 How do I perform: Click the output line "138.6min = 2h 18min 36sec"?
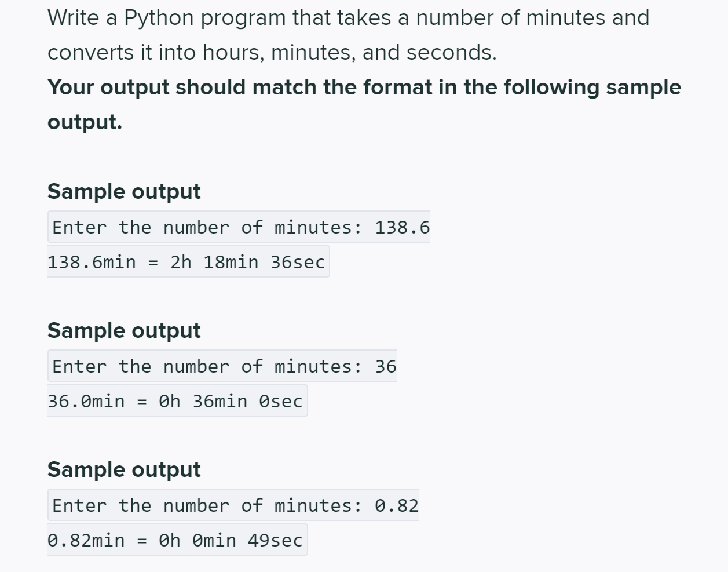pyautogui.click(x=188, y=261)
